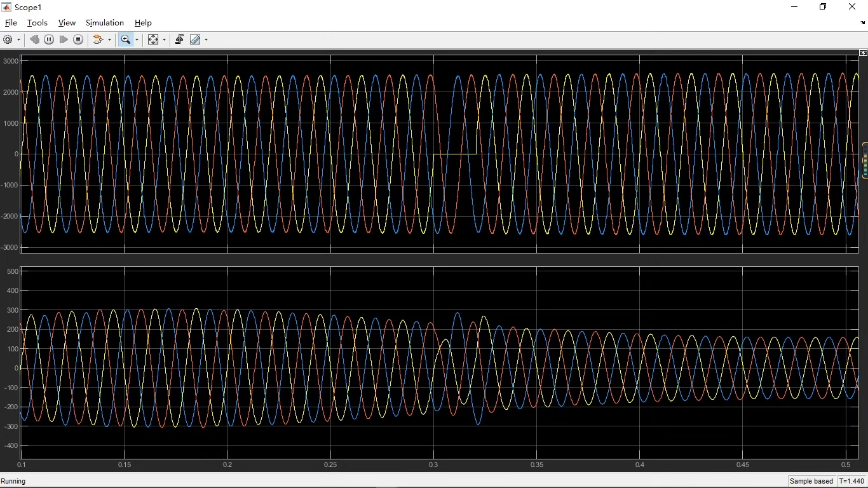Image resolution: width=868 pixels, height=488 pixels.
Task: Click the Scope1 window title icon
Action: pos(7,7)
